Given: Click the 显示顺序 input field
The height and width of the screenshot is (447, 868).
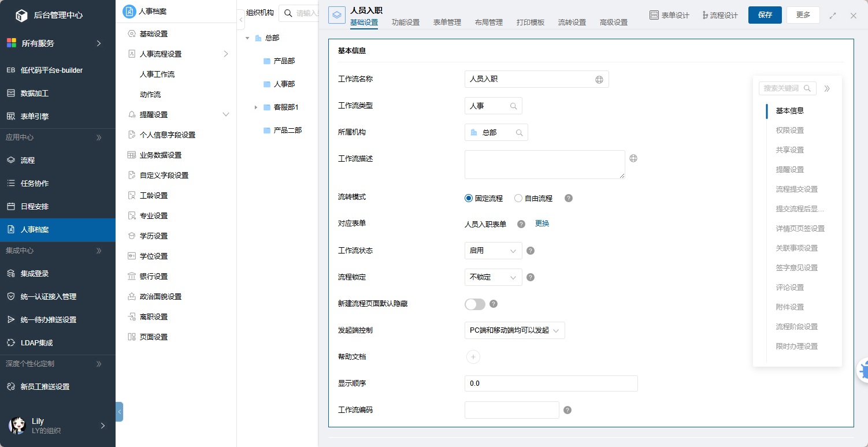Looking at the screenshot, I should [551, 383].
